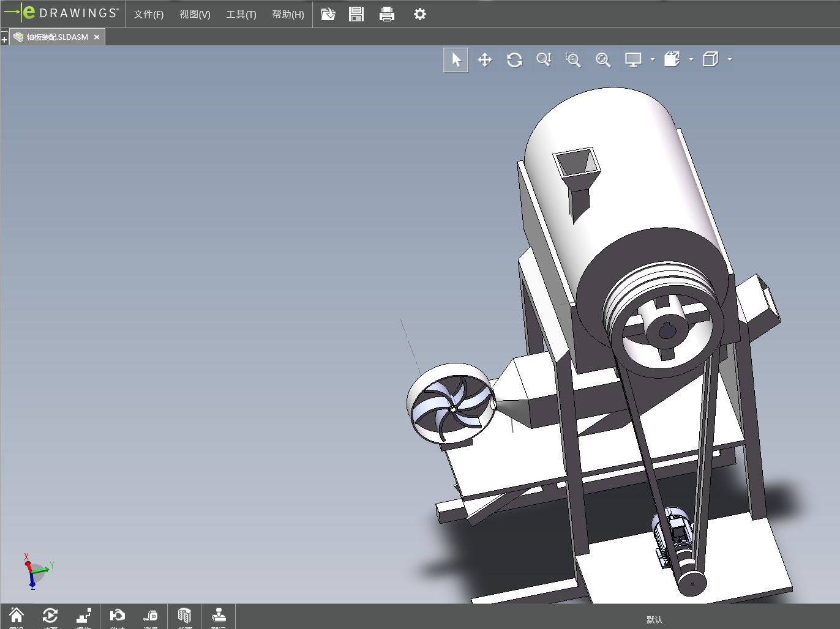Image resolution: width=840 pixels, height=629 pixels.
Task: Open Options via the gear icon
Action: 420,14
